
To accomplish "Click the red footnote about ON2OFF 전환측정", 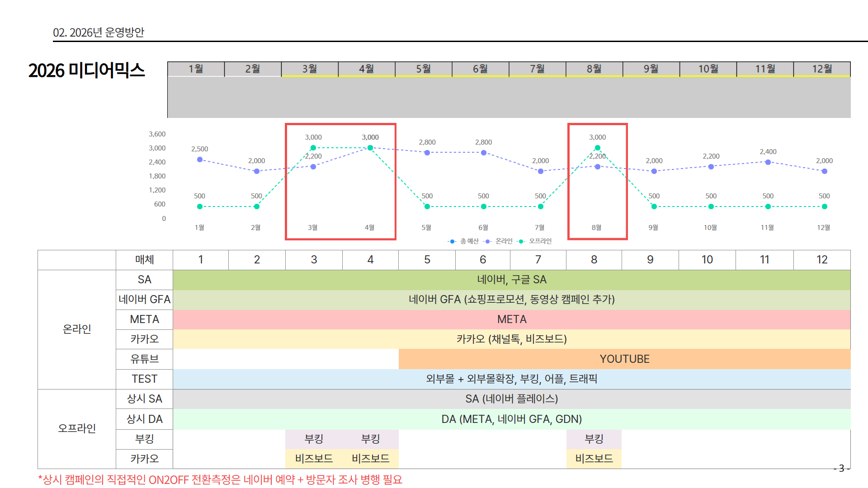I will tap(220, 479).
